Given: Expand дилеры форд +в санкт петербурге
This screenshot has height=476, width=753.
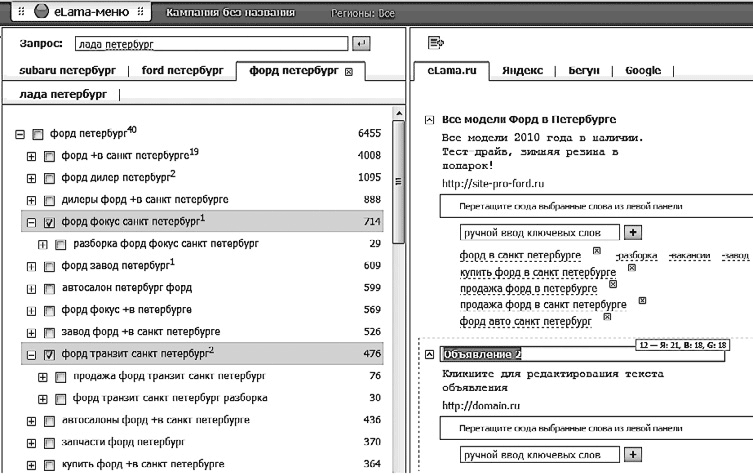Looking at the screenshot, I should tap(31, 201).
